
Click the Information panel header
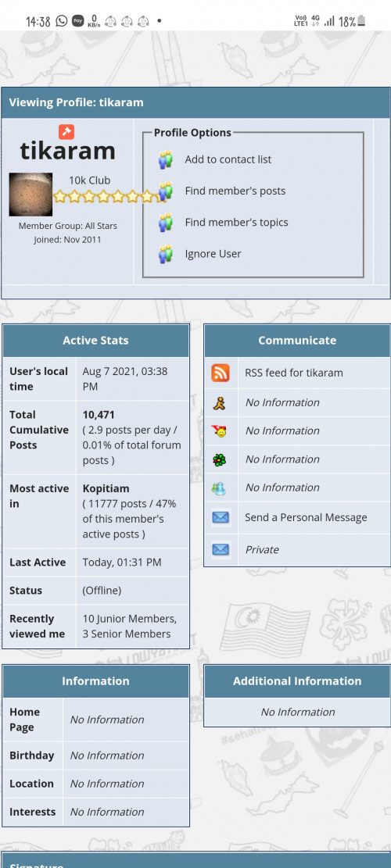tap(96, 681)
